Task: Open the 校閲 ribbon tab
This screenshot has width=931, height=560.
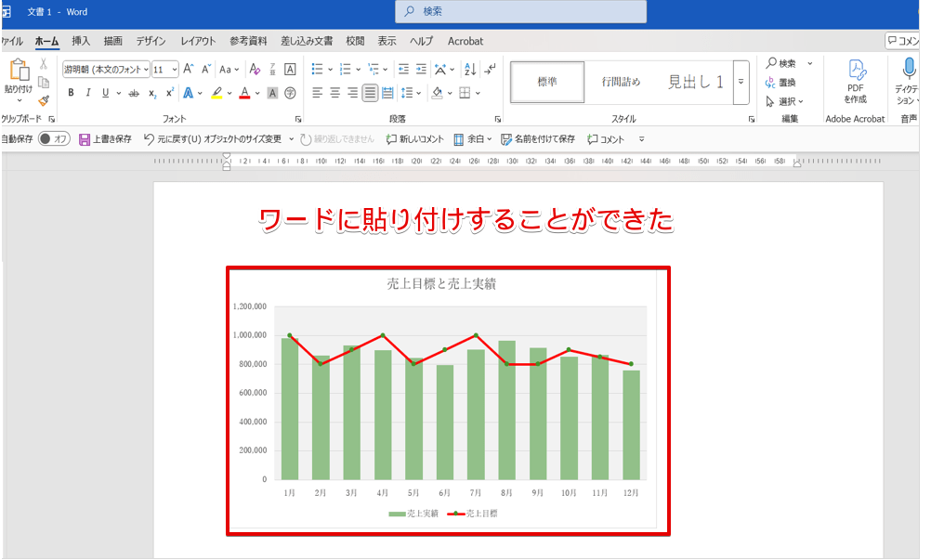Action: 356,41
